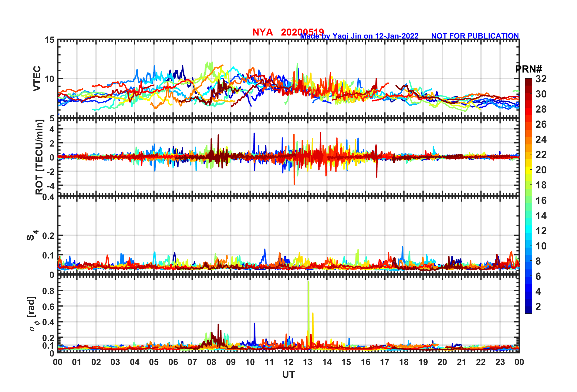Click the NOT FOR PUBLICATION notice
Viewport: 577px width, 392px height.
coord(475,36)
